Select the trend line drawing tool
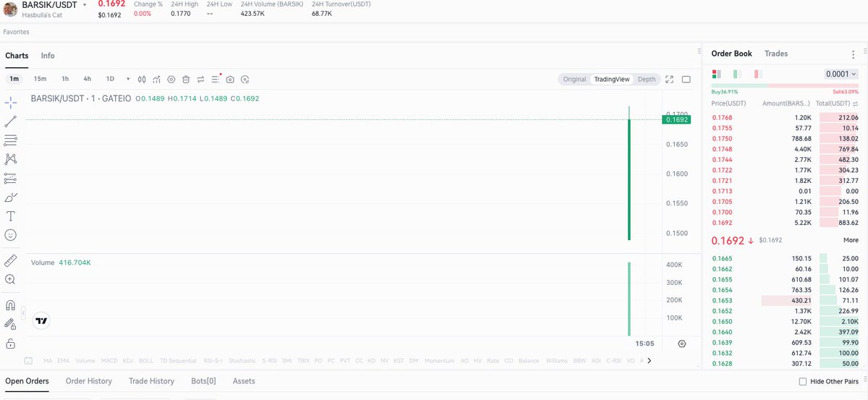This screenshot has height=400, width=868. point(11,121)
